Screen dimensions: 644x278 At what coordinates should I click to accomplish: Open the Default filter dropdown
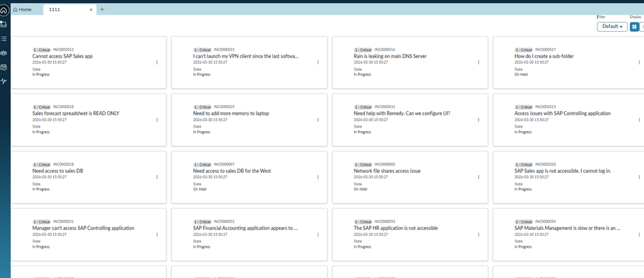click(x=612, y=27)
